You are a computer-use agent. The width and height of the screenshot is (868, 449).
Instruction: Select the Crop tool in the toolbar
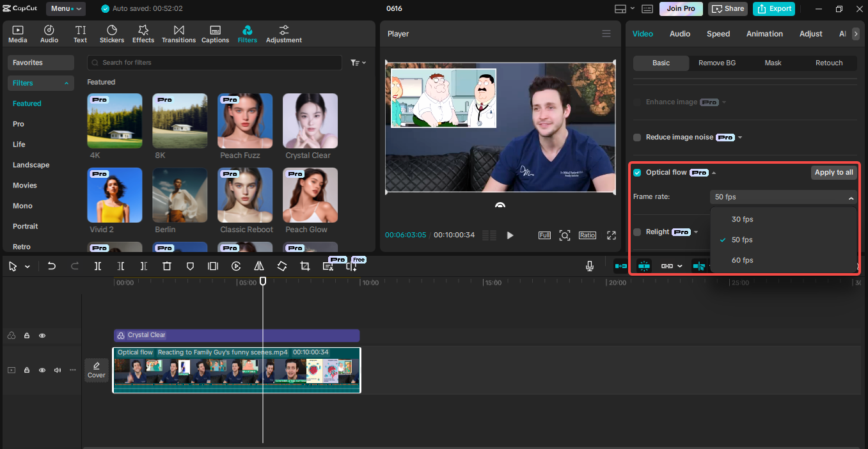point(305,265)
